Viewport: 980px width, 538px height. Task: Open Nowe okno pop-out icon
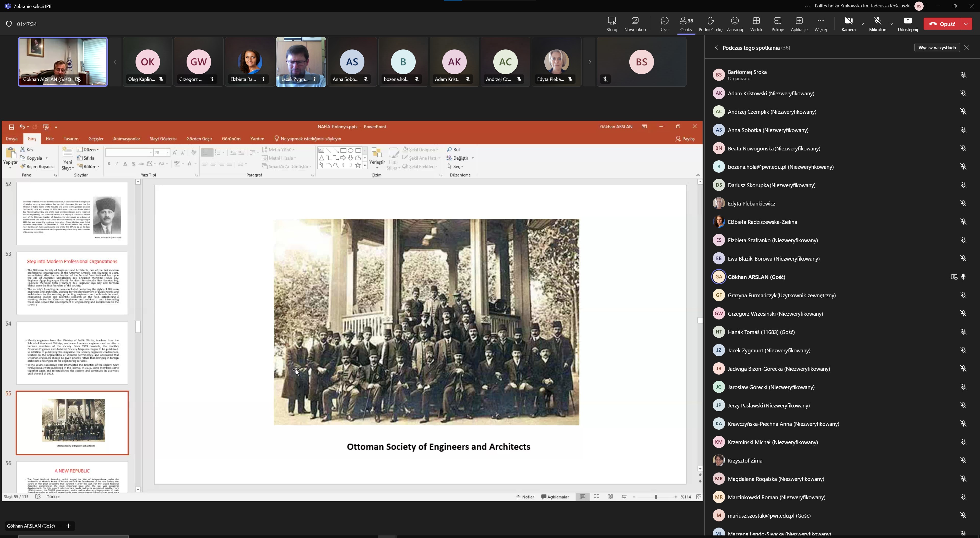[x=634, y=23]
